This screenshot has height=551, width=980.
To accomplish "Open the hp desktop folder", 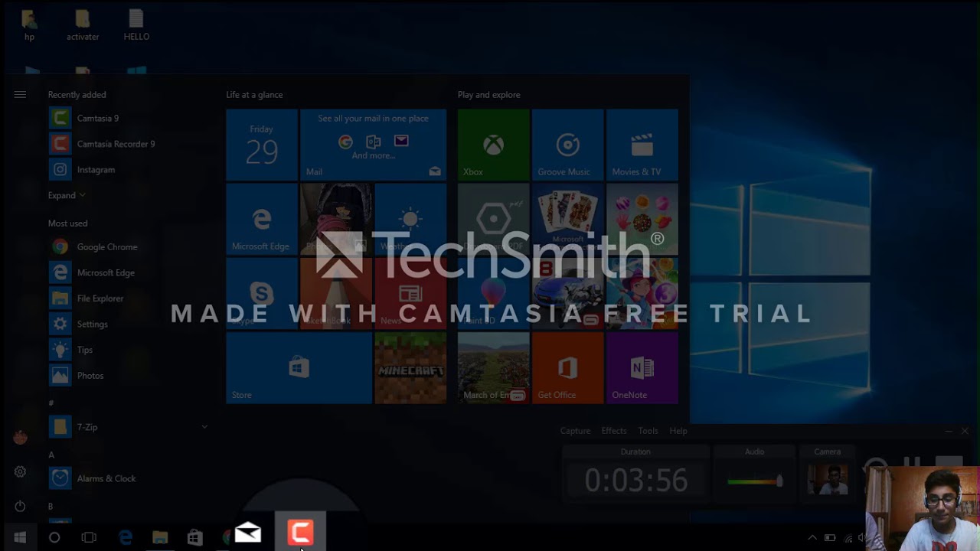I will coord(29,25).
